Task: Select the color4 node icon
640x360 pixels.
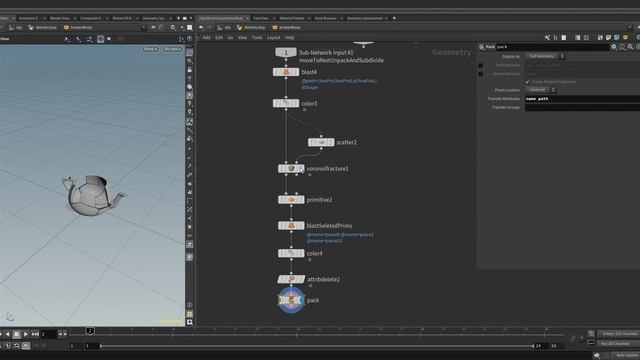Action: pos(291,253)
